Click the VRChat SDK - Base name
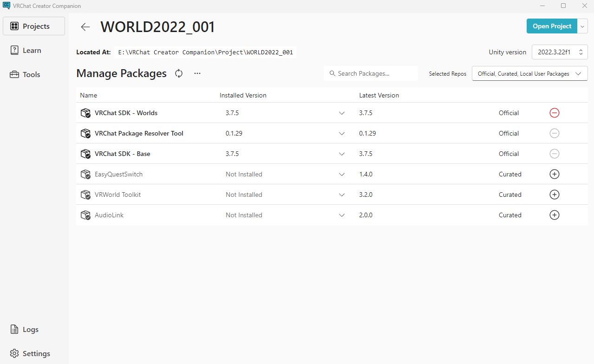The height and width of the screenshot is (364, 594). (122, 154)
